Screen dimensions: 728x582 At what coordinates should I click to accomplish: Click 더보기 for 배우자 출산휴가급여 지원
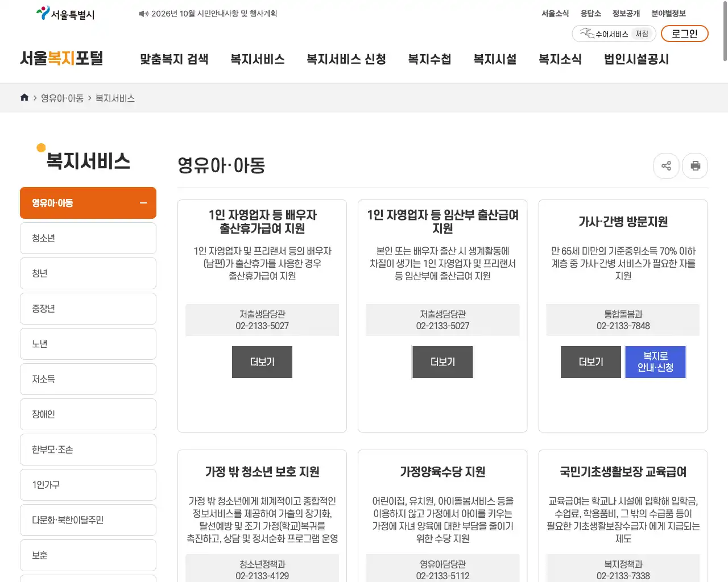[262, 362]
